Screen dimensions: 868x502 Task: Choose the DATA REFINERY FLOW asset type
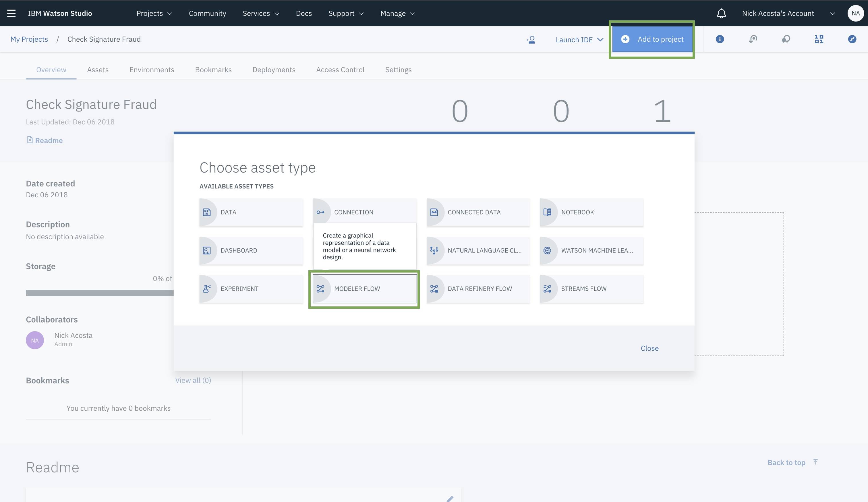click(x=478, y=289)
